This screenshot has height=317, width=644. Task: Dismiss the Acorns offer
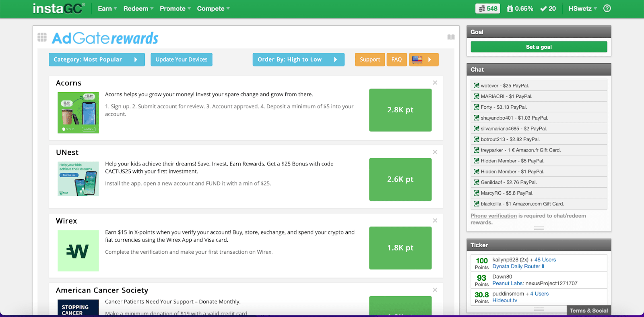435,83
